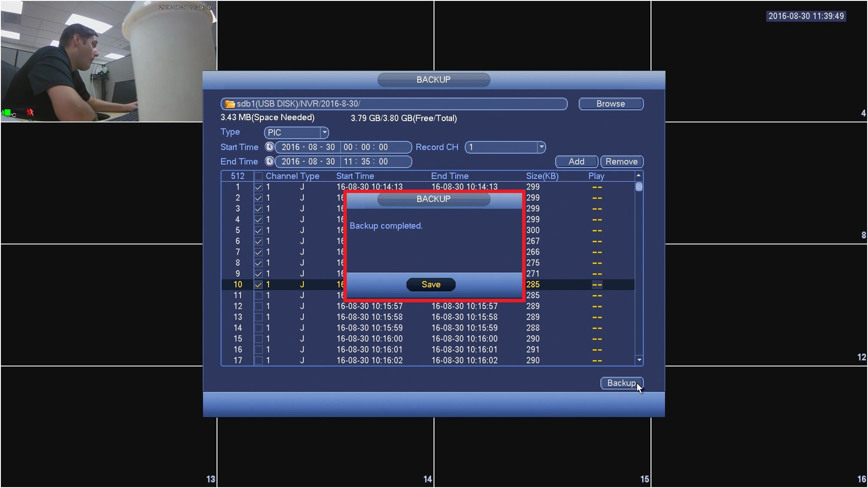Viewport: 868px width, 488px height.
Task: Click the Browse button
Action: [x=610, y=104]
